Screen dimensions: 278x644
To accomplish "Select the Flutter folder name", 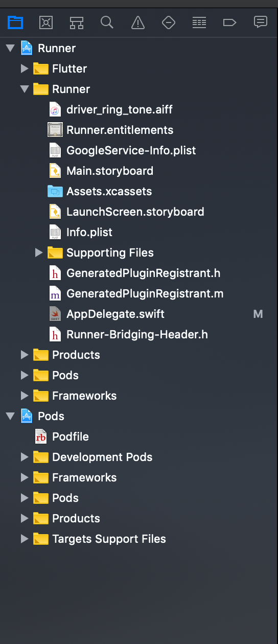I will pos(69,68).
